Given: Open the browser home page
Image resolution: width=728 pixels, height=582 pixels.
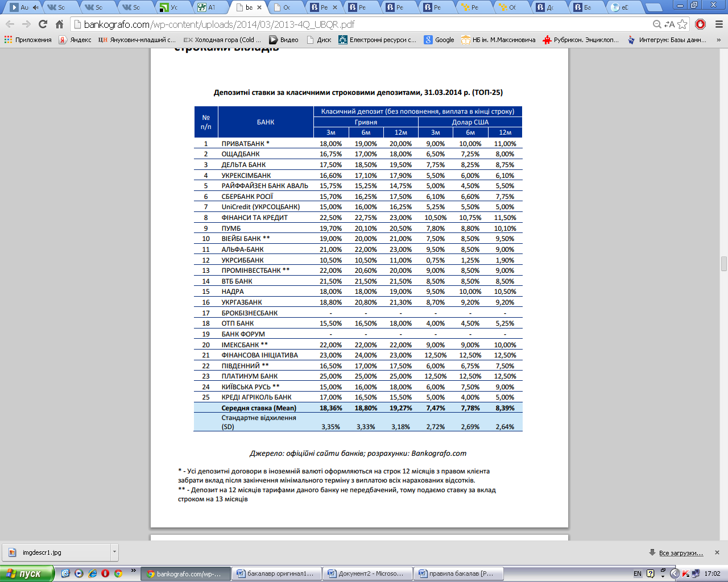Looking at the screenshot, I should [59, 24].
